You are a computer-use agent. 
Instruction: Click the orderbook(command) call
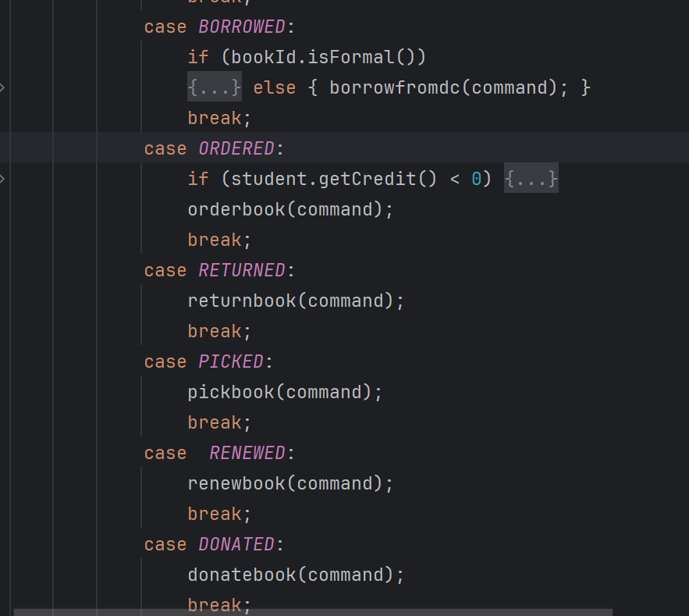pyautogui.click(x=285, y=209)
